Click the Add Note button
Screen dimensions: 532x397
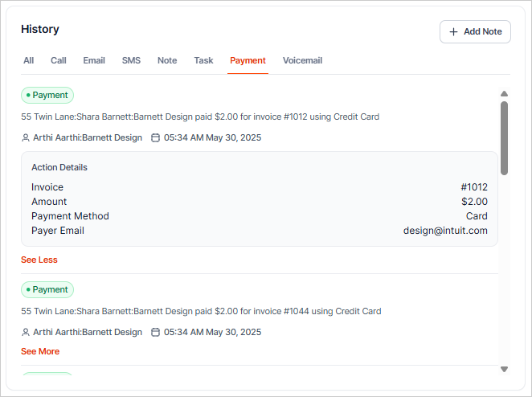(x=475, y=31)
